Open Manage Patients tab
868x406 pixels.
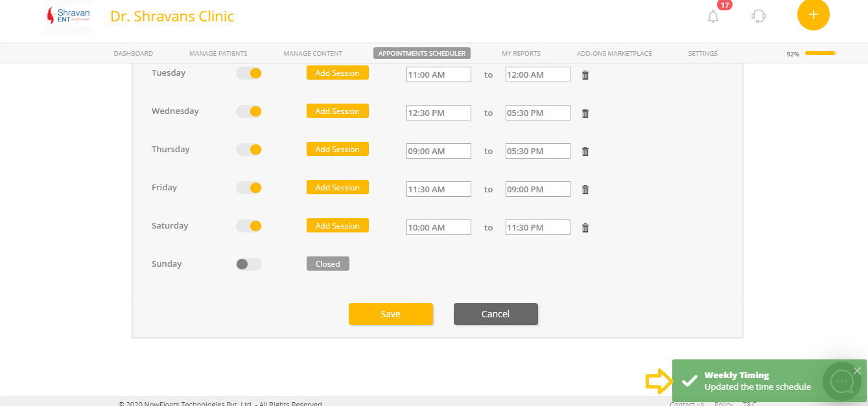(x=218, y=54)
